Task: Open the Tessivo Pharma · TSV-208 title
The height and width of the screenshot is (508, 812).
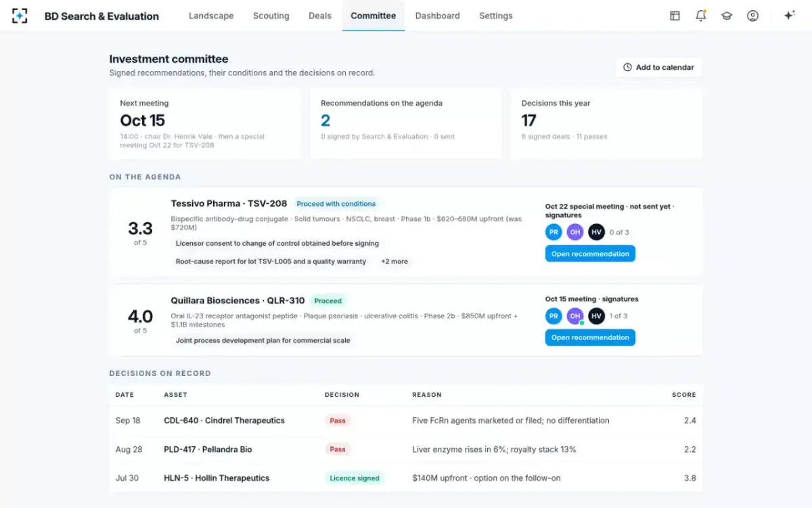Action: click(229, 203)
